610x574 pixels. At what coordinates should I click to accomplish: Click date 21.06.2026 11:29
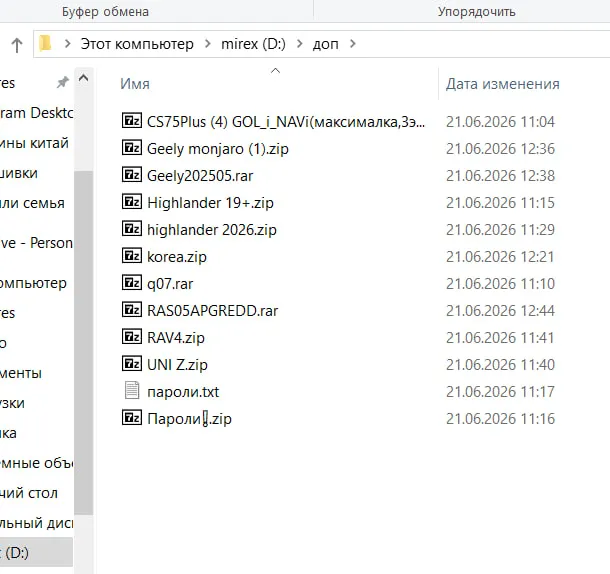(500, 230)
